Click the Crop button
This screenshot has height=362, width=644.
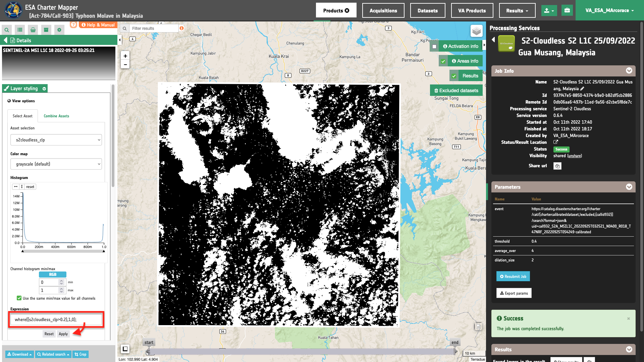click(80, 354)
